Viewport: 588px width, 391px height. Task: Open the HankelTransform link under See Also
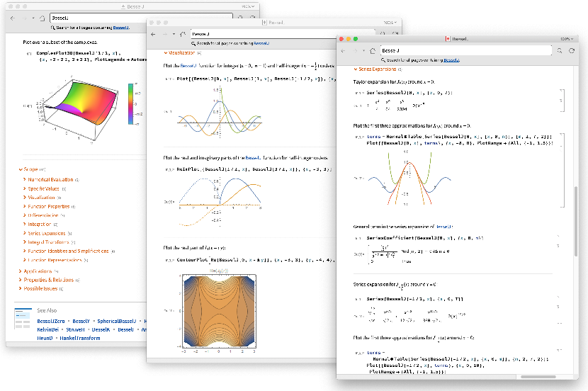point(79,338)
